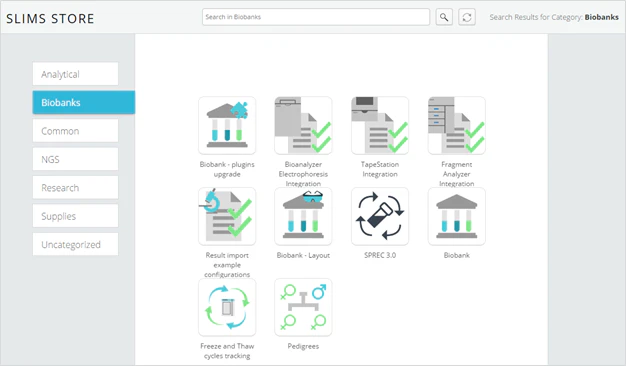This screenshot has width=626, height=366.
Task: Click the SPREC 3.0 label
Action: pos(380,255)
